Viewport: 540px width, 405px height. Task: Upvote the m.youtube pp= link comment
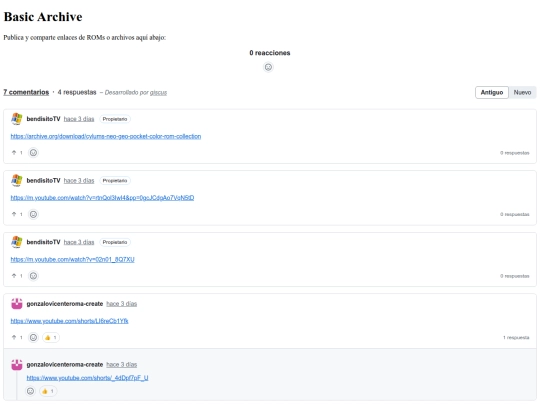tap(17, 214)
